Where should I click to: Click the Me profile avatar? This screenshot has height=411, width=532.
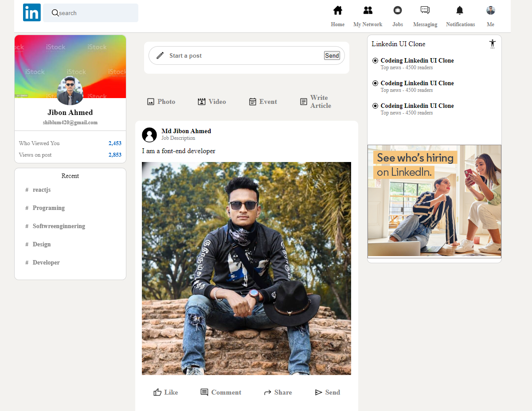[491, 10]
